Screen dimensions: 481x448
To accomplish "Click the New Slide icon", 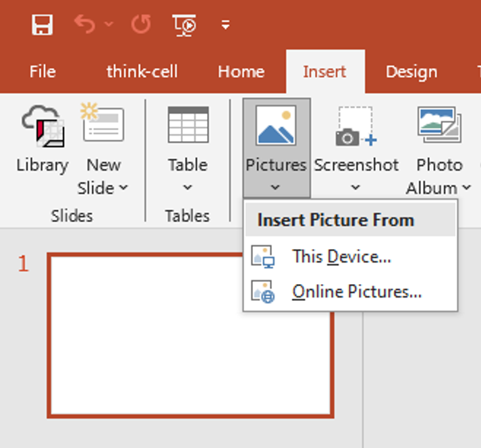I will click(103, 122).
